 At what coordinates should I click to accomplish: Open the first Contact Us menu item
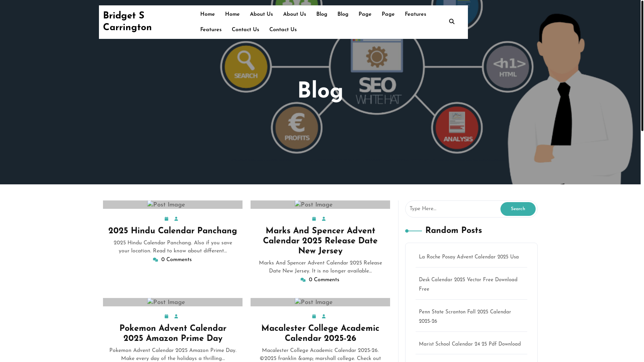pos(245,30)
